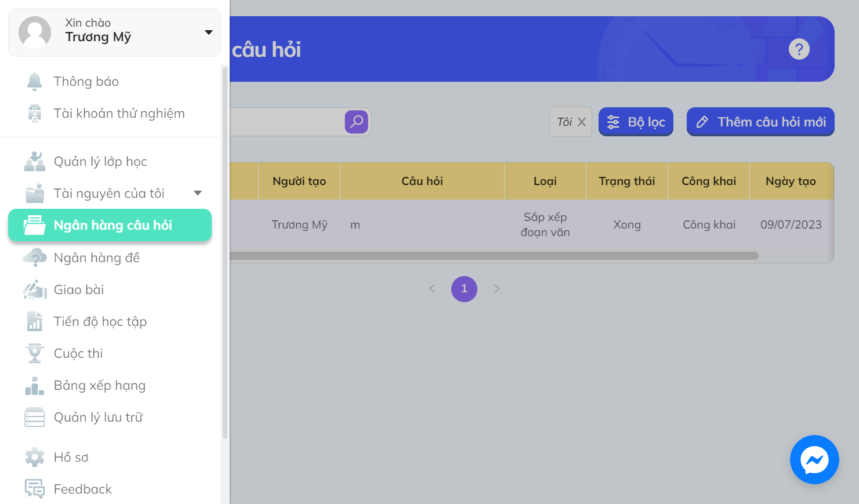Click the Quản lý lưu trữ storage icon
Viewport: 859px width, 504px height.
click(35, 417)
